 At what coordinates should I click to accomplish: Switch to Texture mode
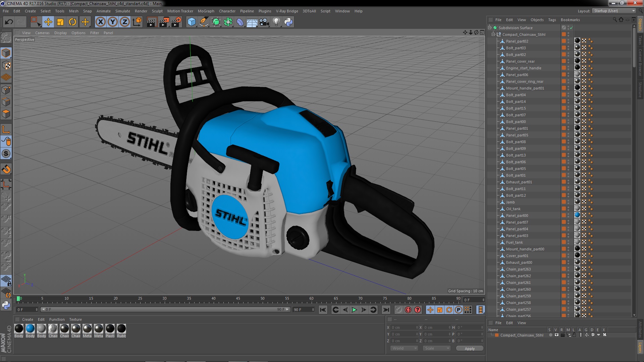[6, 65]
